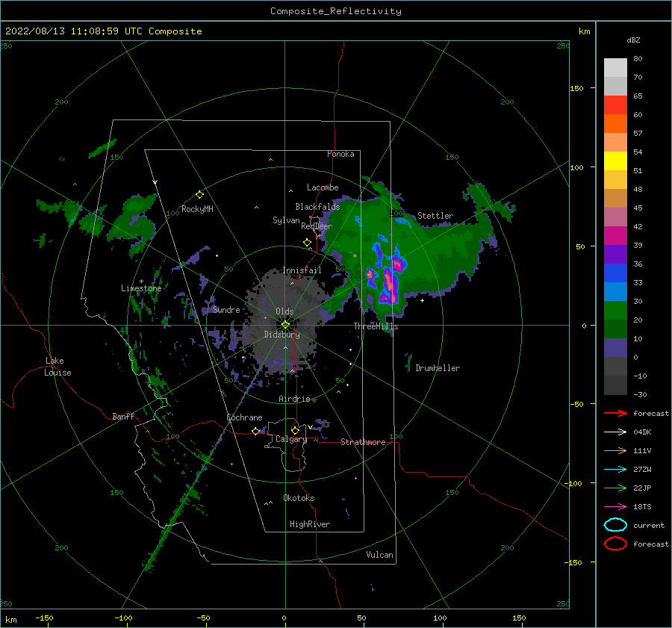672x628 pixels.
Task: Click the yellow diamond marker above Calgary label
Action: 295,430
